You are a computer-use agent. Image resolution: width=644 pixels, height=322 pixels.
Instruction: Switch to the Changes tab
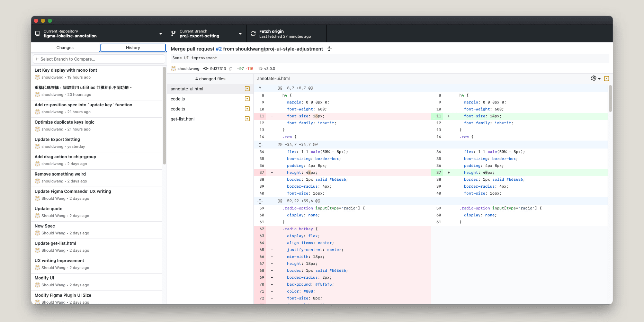(65, 48)
